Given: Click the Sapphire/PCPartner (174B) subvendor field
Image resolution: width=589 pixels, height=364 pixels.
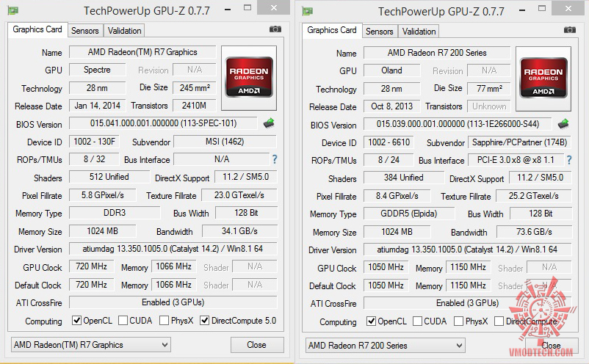Looking at the screenshot, I should (x=519, y=142).
